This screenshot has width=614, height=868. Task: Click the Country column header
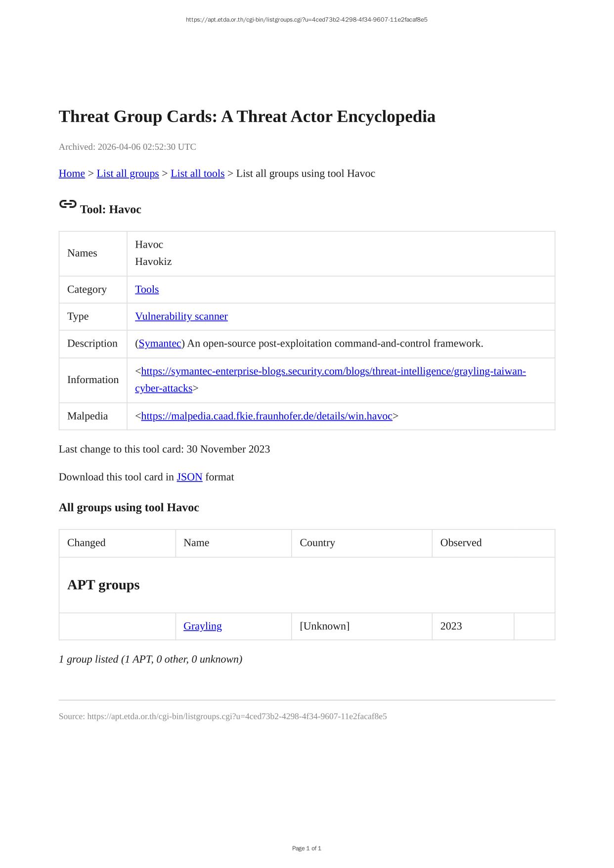click(x=317, y=543)
